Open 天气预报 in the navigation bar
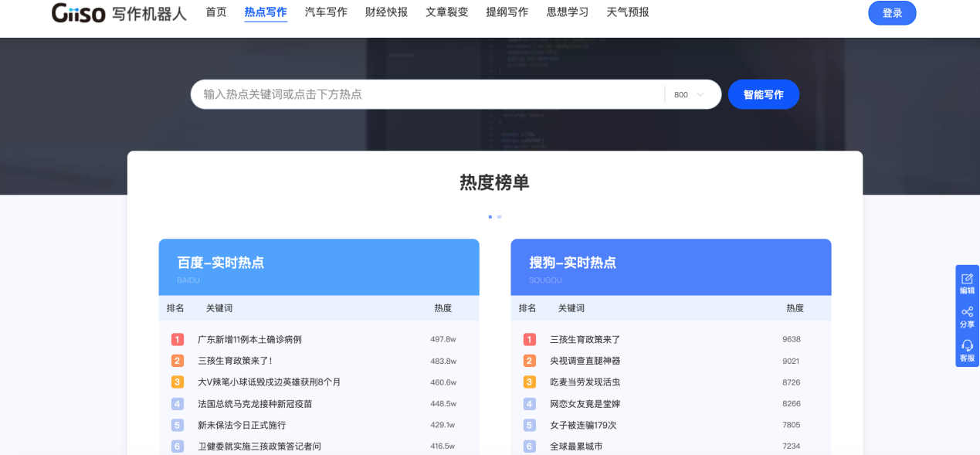The width and height of the screenshot is (980, 455). tap(627, 12)
